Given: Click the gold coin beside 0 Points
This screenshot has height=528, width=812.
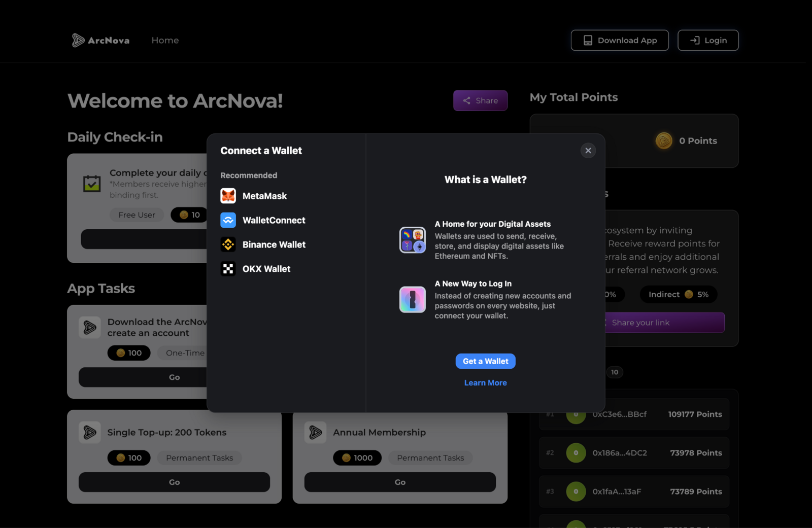Looking at the screenshot, I should (664, 140).
